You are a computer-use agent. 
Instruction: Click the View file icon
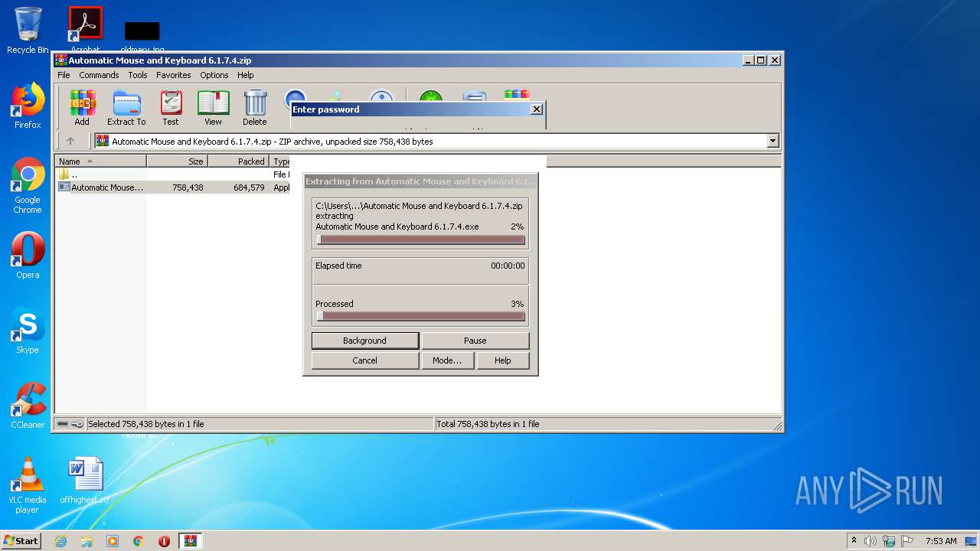pyautogui.click(x=213, y=107)
